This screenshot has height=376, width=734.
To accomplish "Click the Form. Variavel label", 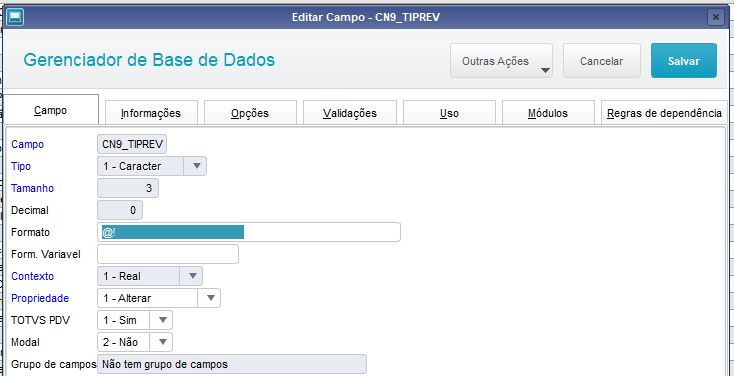I will coord(45,254).
